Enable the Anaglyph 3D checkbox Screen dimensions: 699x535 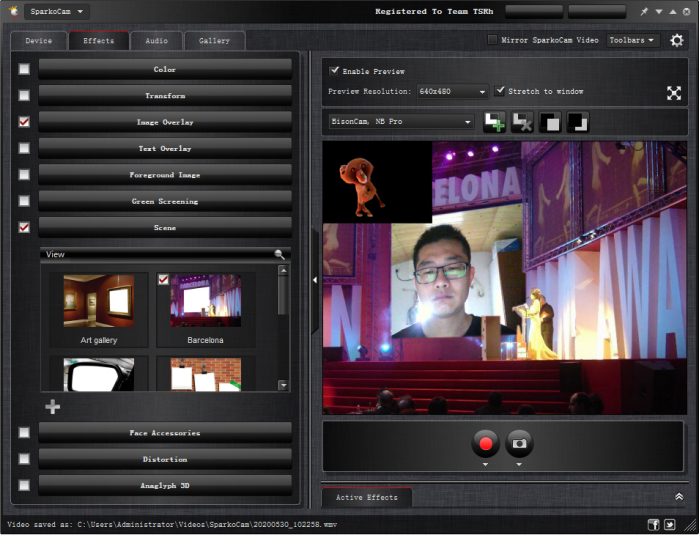click(24, 485)
